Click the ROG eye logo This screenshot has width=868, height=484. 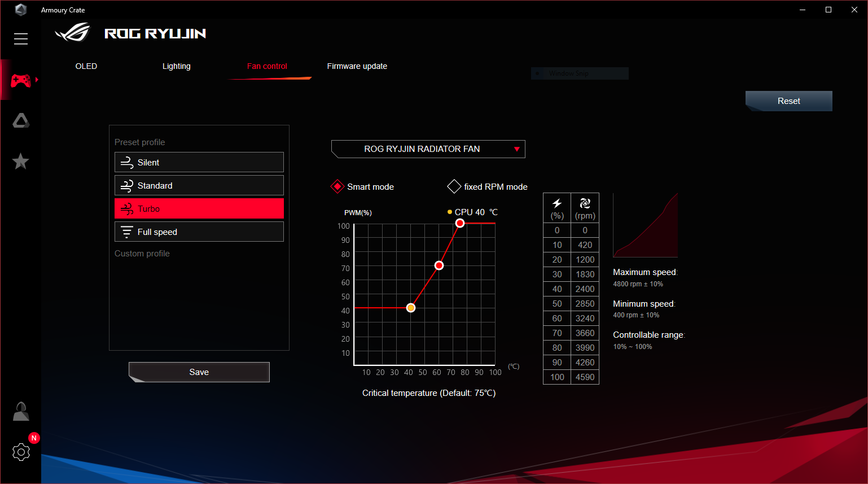click(x=72, y=33)
